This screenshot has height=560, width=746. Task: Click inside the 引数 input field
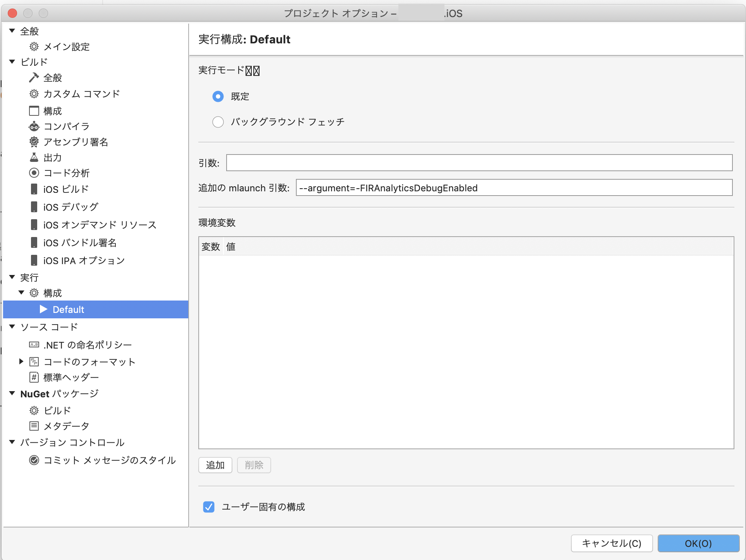[x=479, y=163]
